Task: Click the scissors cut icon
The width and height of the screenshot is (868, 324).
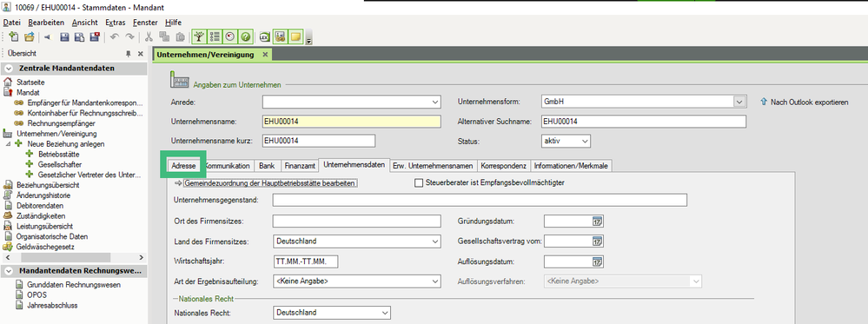Action: pos(149,37)
